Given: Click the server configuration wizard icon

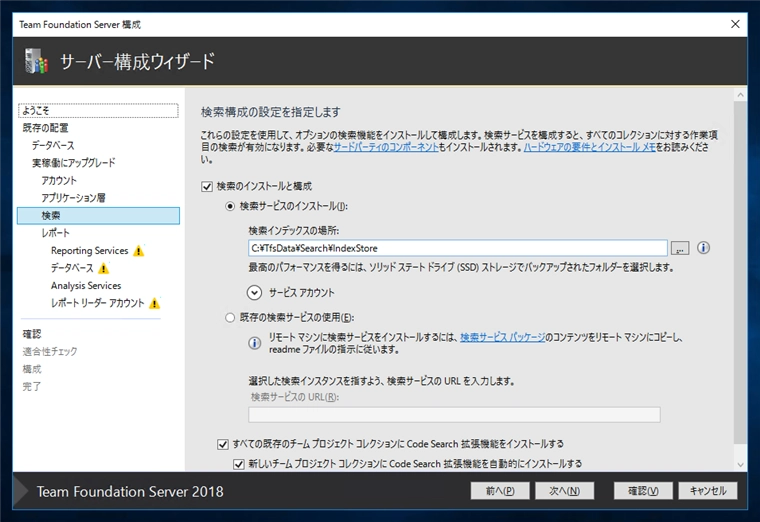Looking at the screenshot, I should tap(36, 61).
